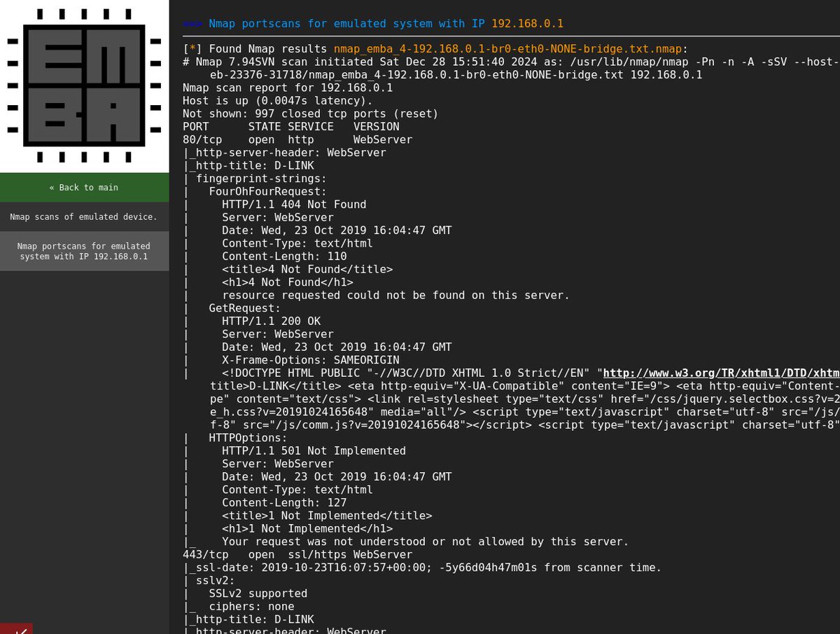
Task: Click the EMBA chip logo
Action: pos(84,85)
